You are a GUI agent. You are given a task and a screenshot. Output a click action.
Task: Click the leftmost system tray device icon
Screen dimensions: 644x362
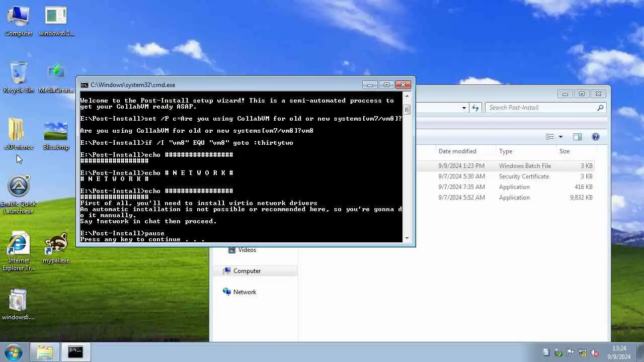[546, 352]
